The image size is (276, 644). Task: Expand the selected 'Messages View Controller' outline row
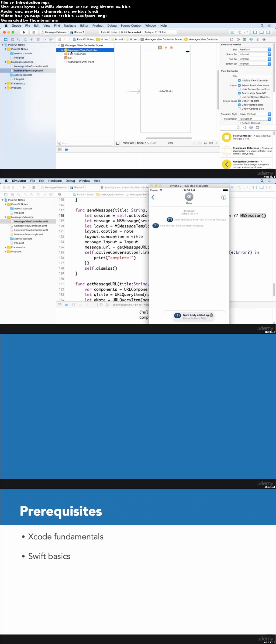[x=62, y=50]
